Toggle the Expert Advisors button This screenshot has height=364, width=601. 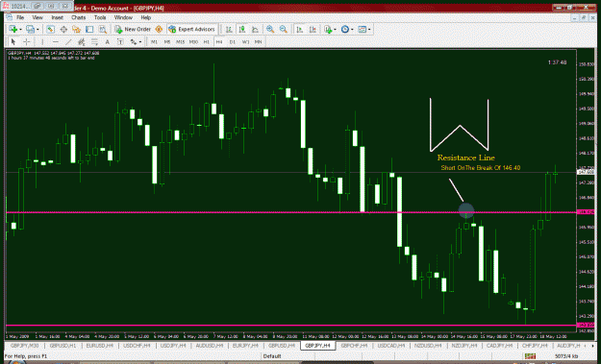click(x=191, y=29)
